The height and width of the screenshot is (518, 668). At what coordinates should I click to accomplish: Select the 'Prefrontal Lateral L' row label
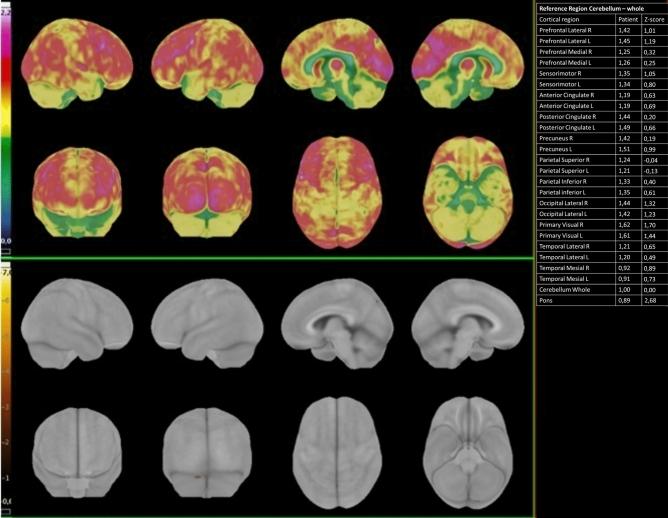click(x=564, y=41)
